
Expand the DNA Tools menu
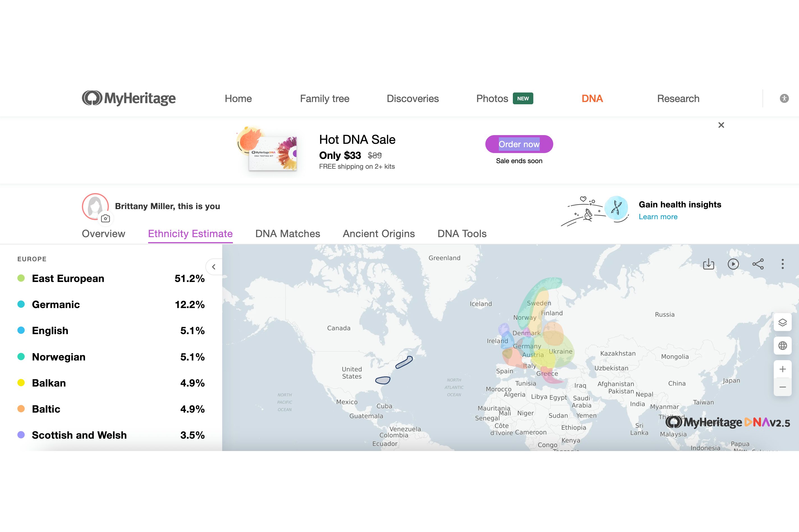pos(462,233)
